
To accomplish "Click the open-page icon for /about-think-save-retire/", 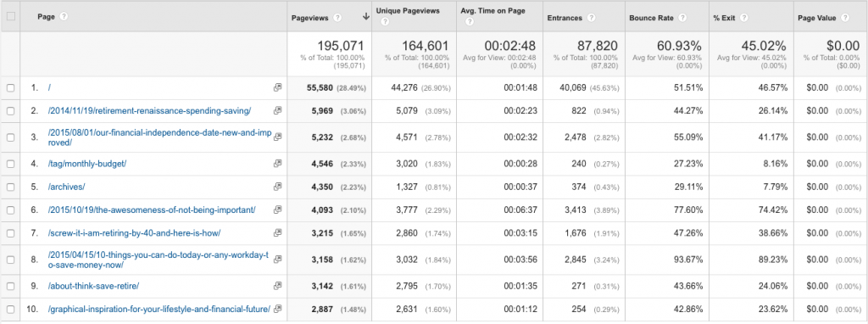I will (277, 286).
